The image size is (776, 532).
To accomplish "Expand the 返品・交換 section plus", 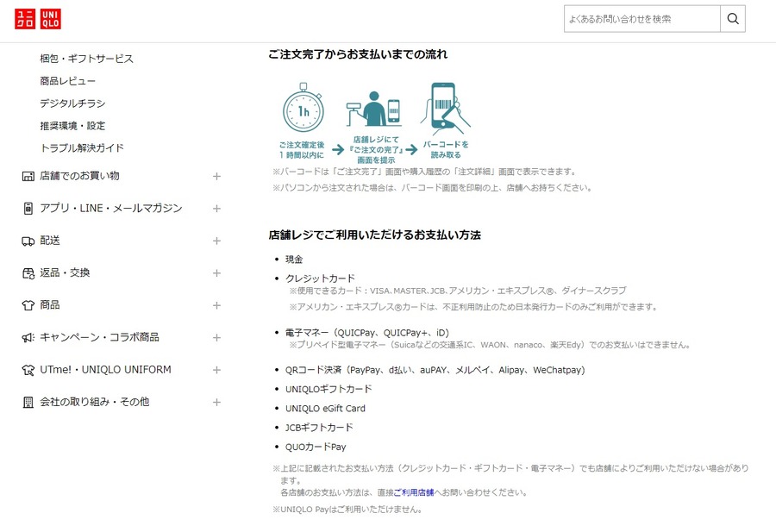I will click(216, 273).
